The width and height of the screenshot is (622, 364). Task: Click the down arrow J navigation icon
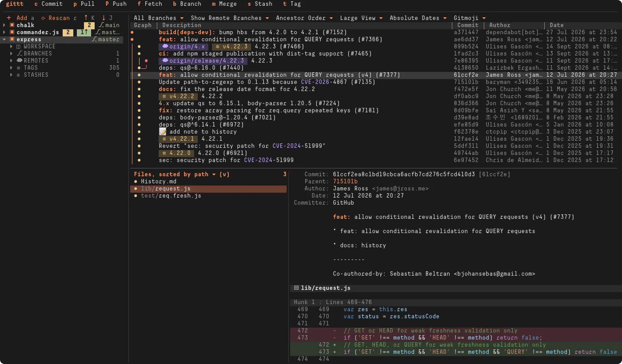pyautogui.click(x=104, y=18)
